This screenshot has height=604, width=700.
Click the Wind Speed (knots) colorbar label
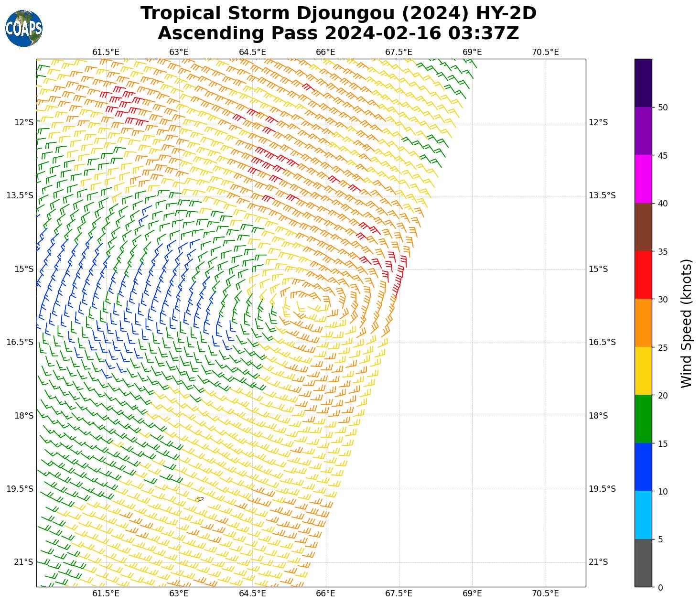coord(686,323)
